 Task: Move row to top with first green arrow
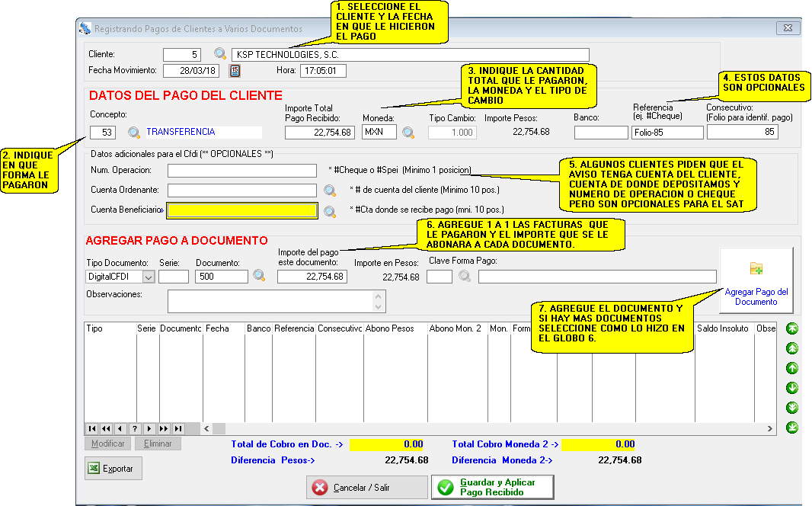pos(792,328)
